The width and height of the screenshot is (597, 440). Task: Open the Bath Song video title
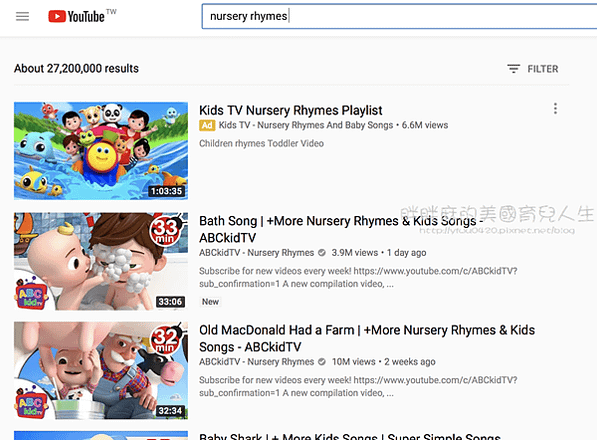click(x=341, y=229)
